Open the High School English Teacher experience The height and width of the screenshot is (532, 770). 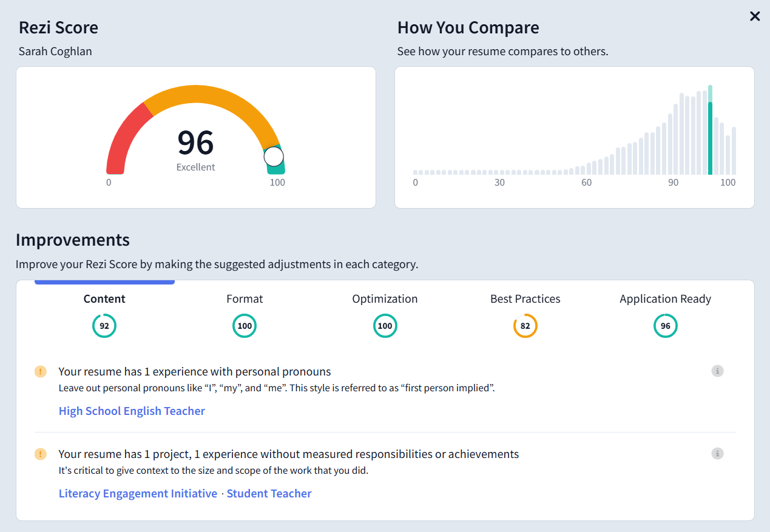(x=132, y=411)
